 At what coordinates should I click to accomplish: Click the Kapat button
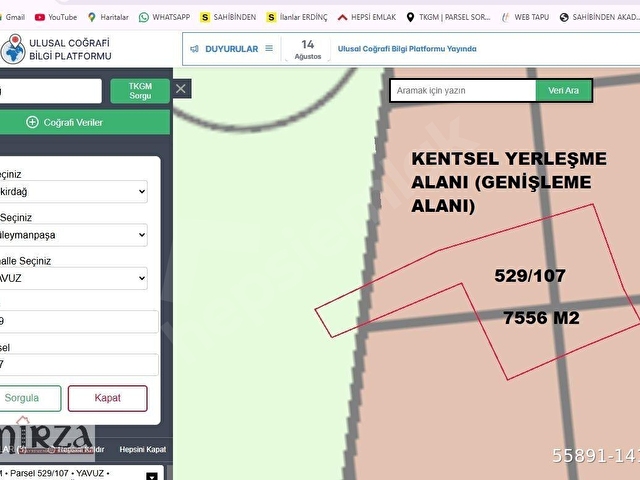(x=107, y=398)
